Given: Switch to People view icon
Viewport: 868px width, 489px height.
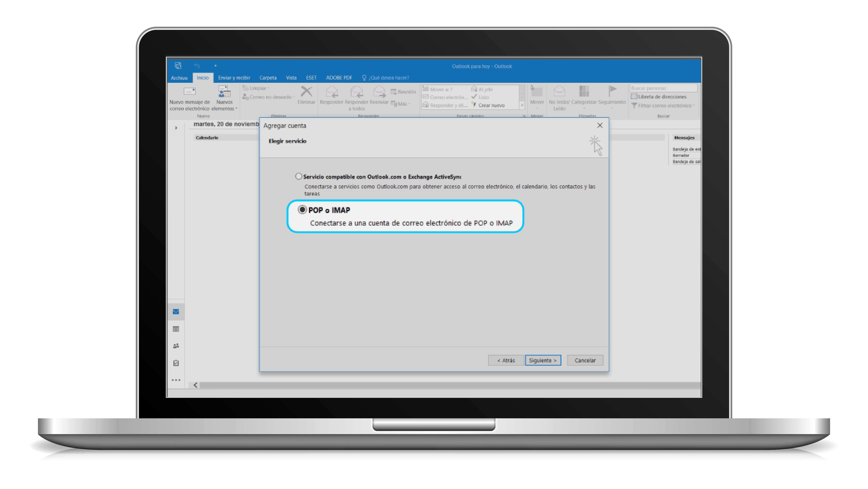Looking at the screenshot, I should tap(176, 346).
